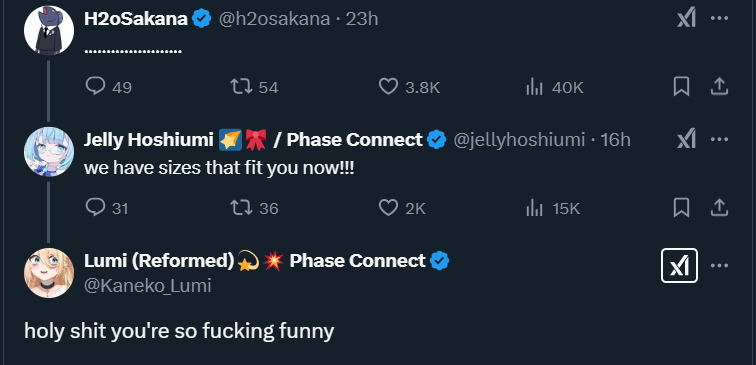The width and height of the screenshot is (756, 365).
Task: Share H2oSakana's post
Action: click(719, 87)
